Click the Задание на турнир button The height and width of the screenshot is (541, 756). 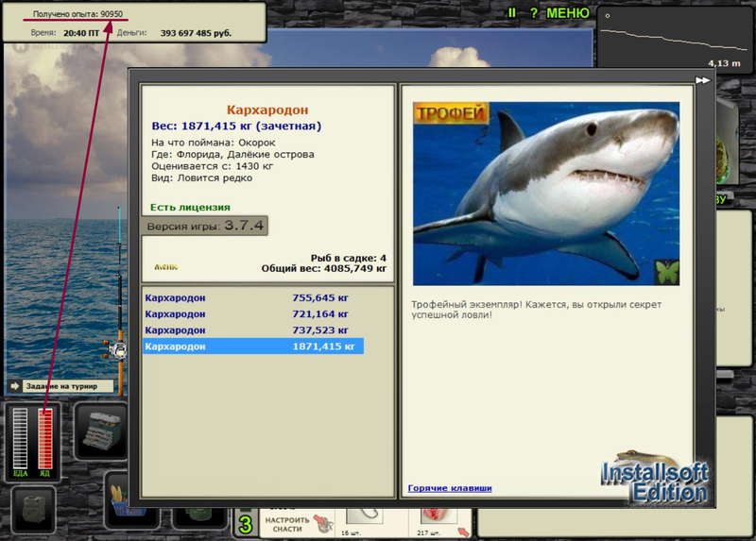click(61, 386)
